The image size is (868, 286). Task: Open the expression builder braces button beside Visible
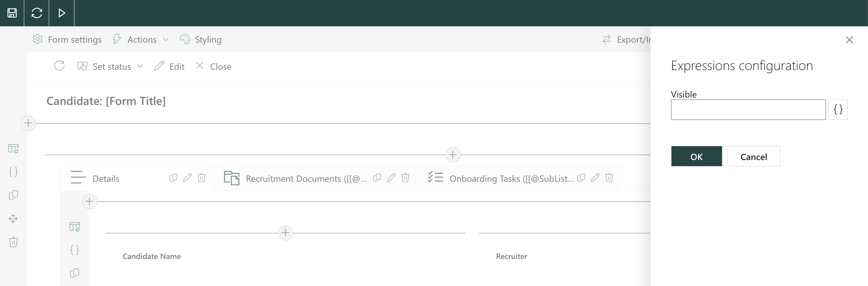[x=838, y=110]
